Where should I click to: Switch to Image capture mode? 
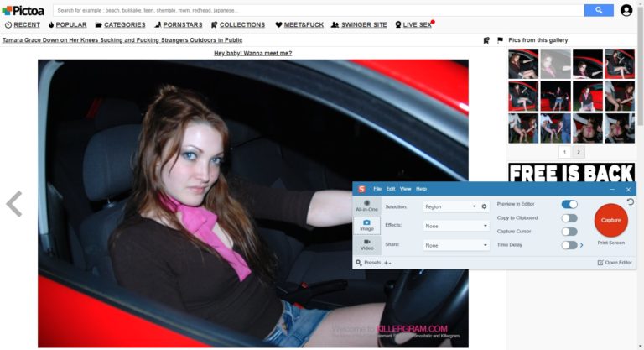(366, 224)
